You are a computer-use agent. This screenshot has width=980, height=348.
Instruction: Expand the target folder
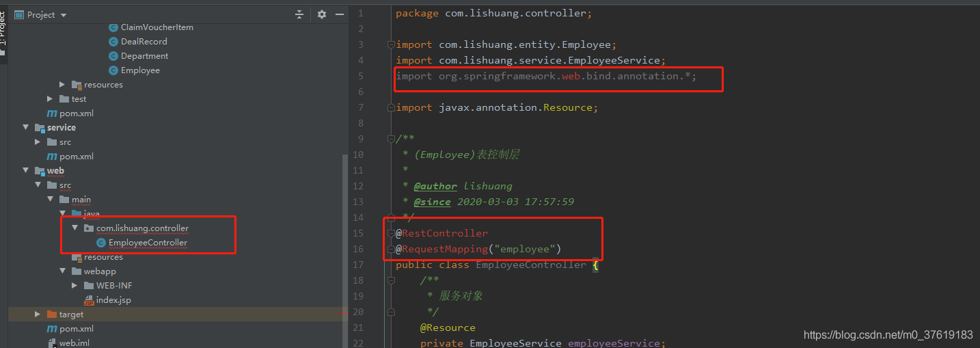click(x=38, y=314)
